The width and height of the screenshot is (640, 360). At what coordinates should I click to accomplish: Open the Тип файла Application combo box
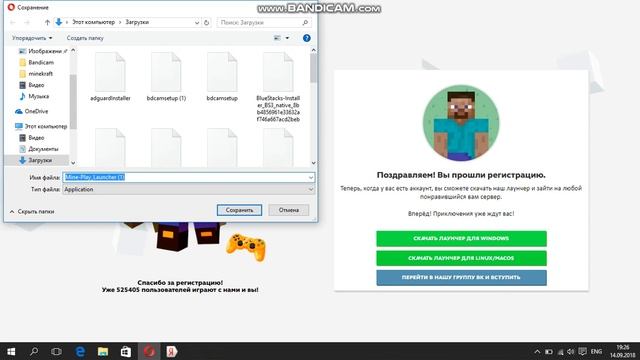point(189,189)
